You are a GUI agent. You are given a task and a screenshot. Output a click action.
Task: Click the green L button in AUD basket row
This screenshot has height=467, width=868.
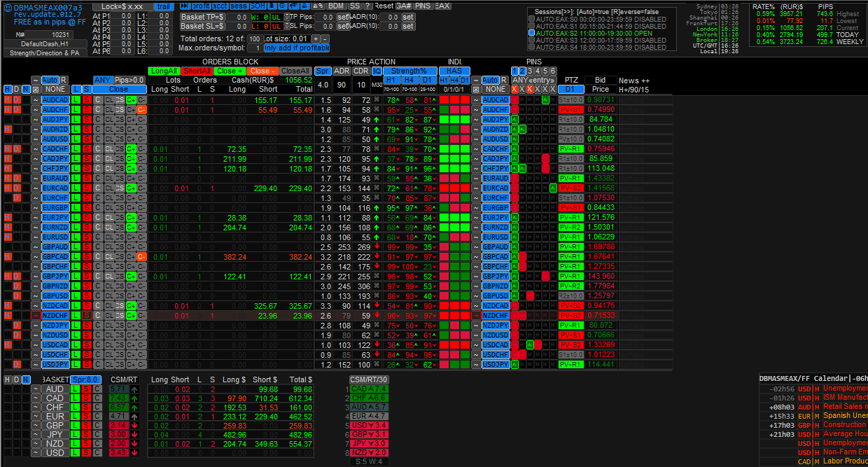(76, 389)
